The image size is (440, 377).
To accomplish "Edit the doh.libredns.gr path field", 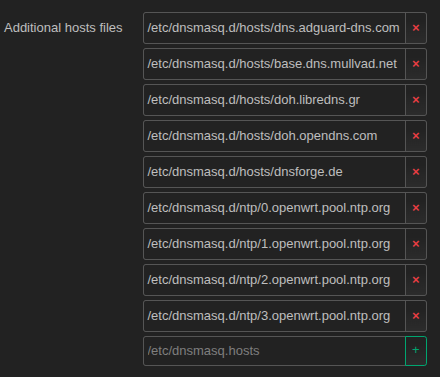I will pyautogui.click(x=274, y=100).
